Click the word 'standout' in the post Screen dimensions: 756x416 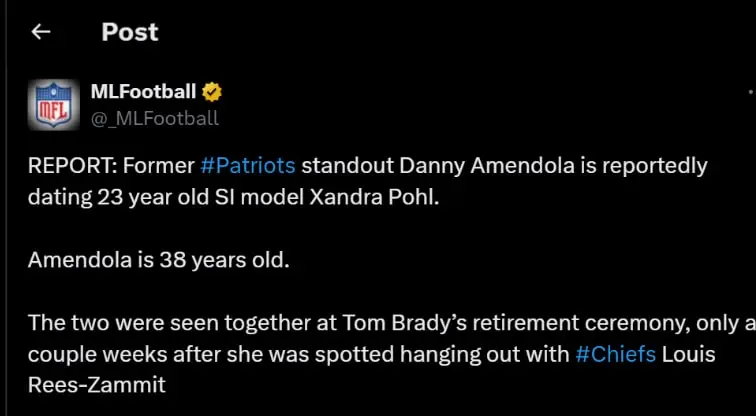[343, 165]
